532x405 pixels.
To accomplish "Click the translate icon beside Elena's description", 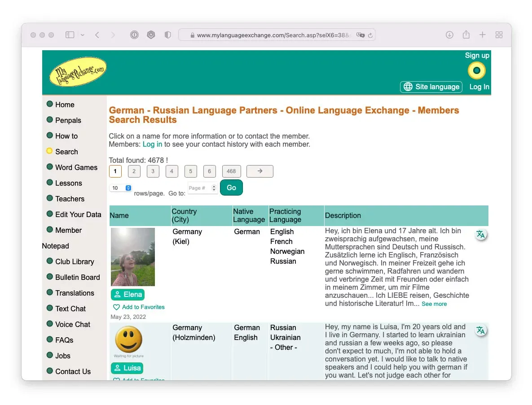I will tap(480, 234).
